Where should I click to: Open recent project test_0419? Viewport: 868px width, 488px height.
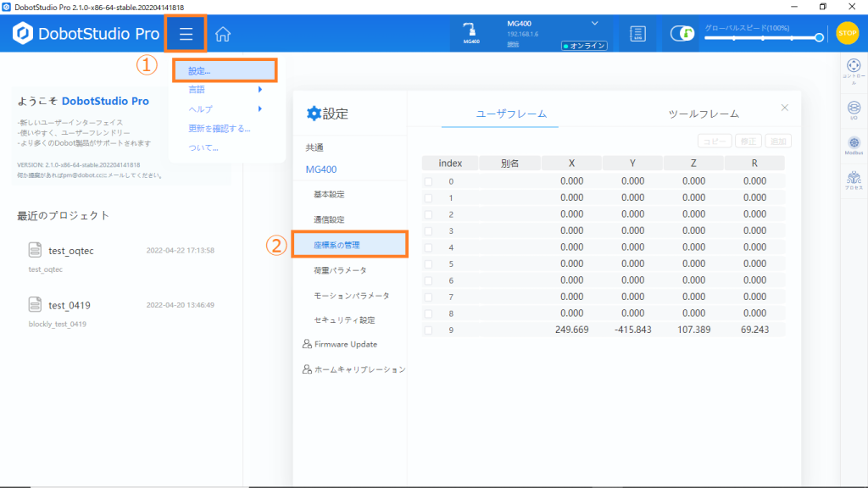(70, 305)
